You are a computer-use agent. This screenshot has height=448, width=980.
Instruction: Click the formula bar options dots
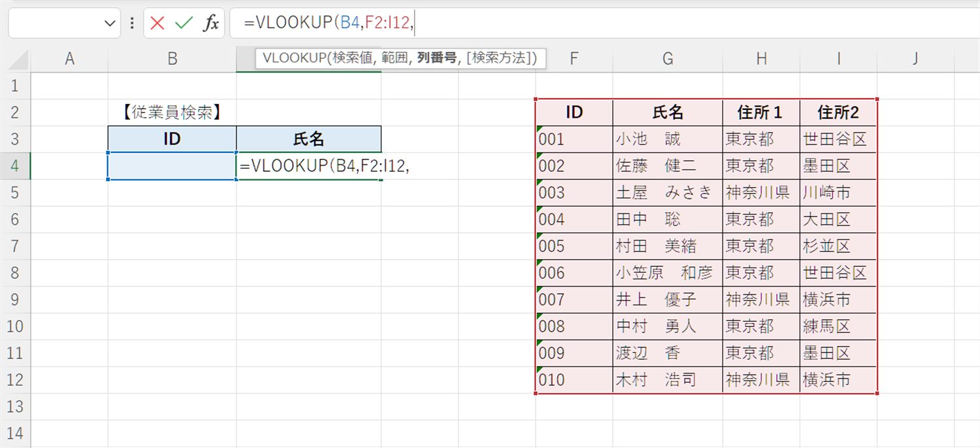coord(132,24)
